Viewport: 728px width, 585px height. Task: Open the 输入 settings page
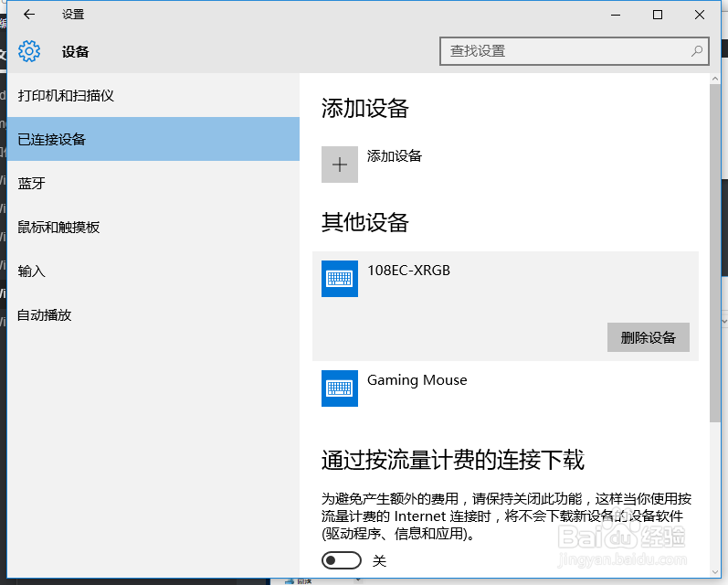click(x=153, y=271)
